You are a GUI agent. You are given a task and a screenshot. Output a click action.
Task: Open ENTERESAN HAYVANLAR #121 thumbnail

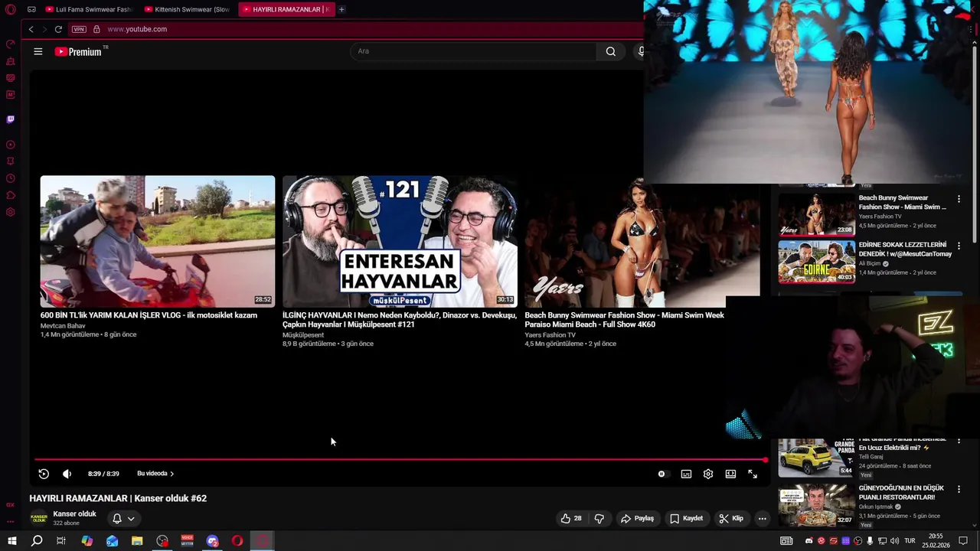(400, 242)
